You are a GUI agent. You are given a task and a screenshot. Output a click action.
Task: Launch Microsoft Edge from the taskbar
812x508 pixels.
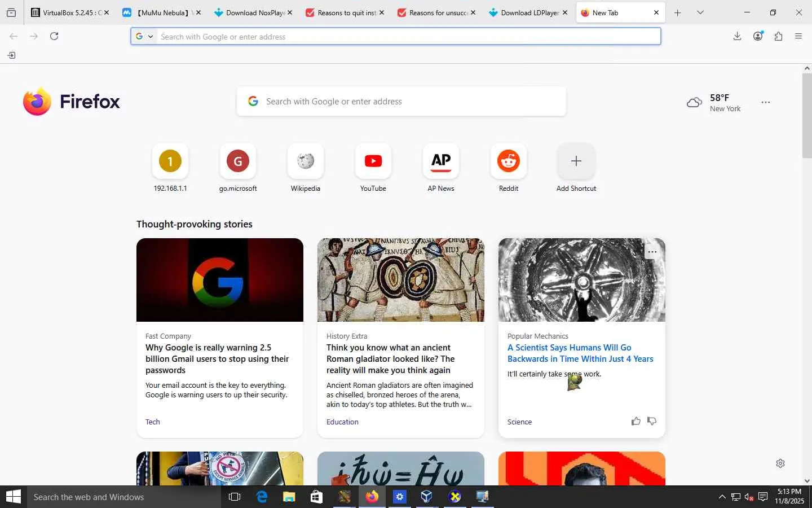[x=262, y=497]
